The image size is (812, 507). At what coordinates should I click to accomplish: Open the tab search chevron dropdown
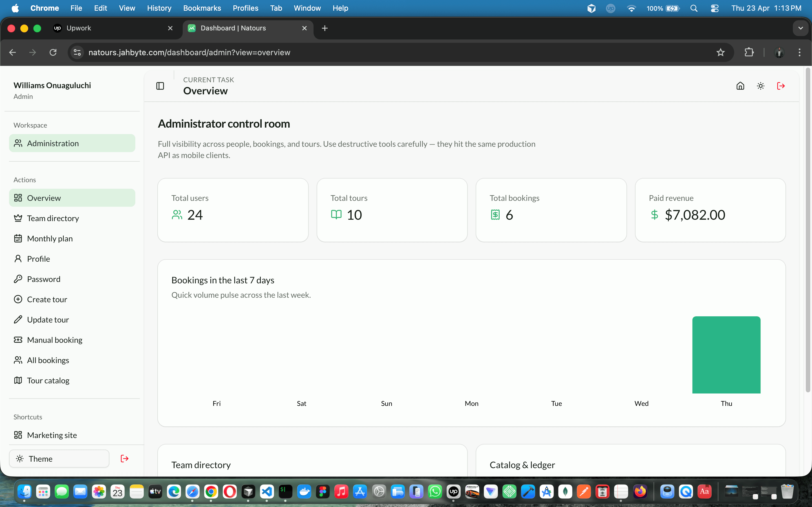tap(801, 28)
